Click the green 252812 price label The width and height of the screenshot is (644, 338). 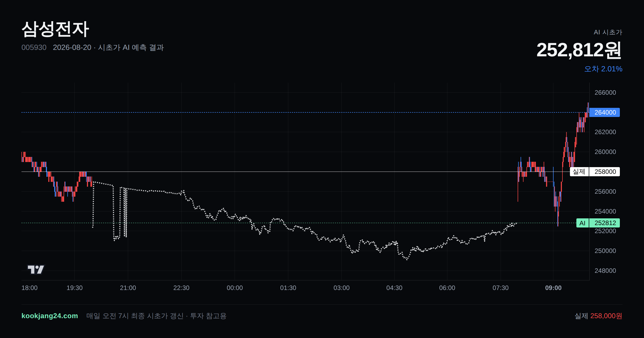(x=605, y=223)
